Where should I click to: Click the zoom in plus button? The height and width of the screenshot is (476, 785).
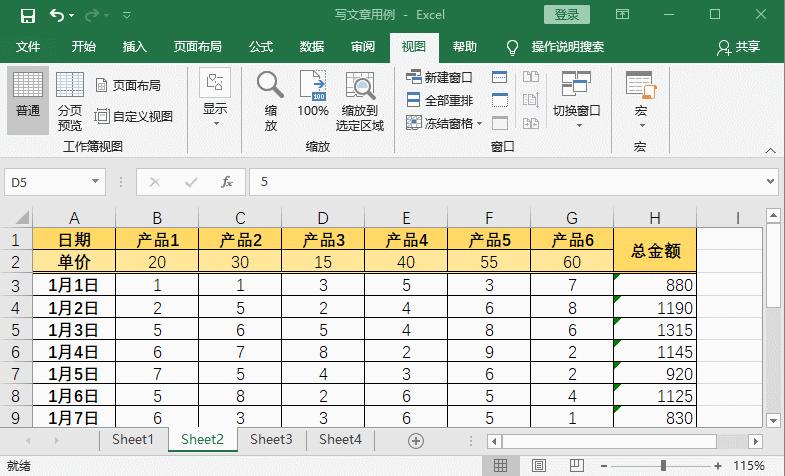tap(718, 465)
